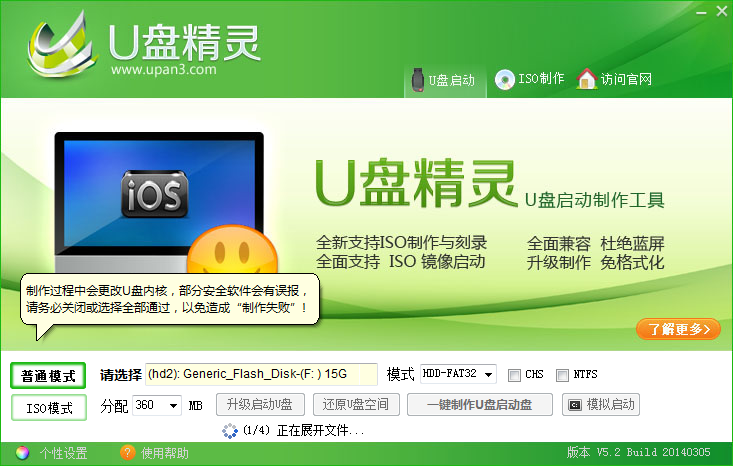Enable the CHS checkbox
The image size is (733, 466).
click(x=514, y=375)
